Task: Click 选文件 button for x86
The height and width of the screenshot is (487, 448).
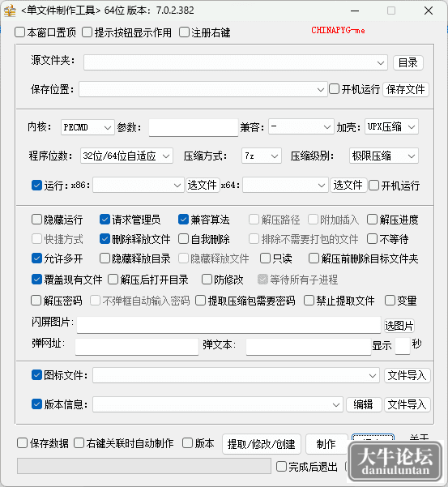Action: 203,186
